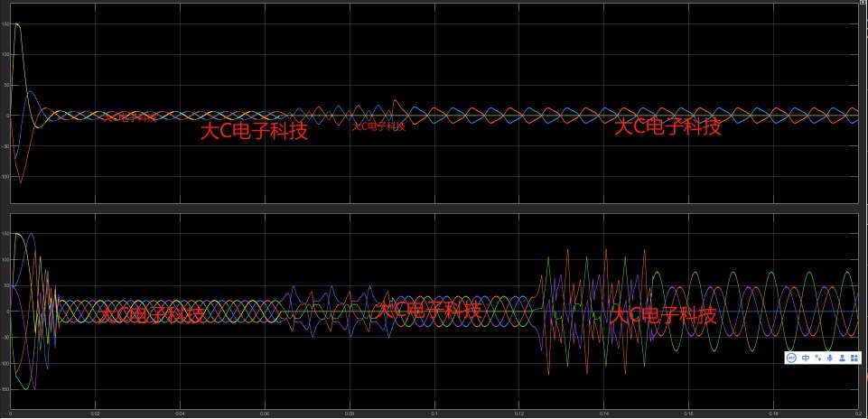Click the 0.08 time axis label
Viewport: 868px width, 419px height.
tap(350, 414)
